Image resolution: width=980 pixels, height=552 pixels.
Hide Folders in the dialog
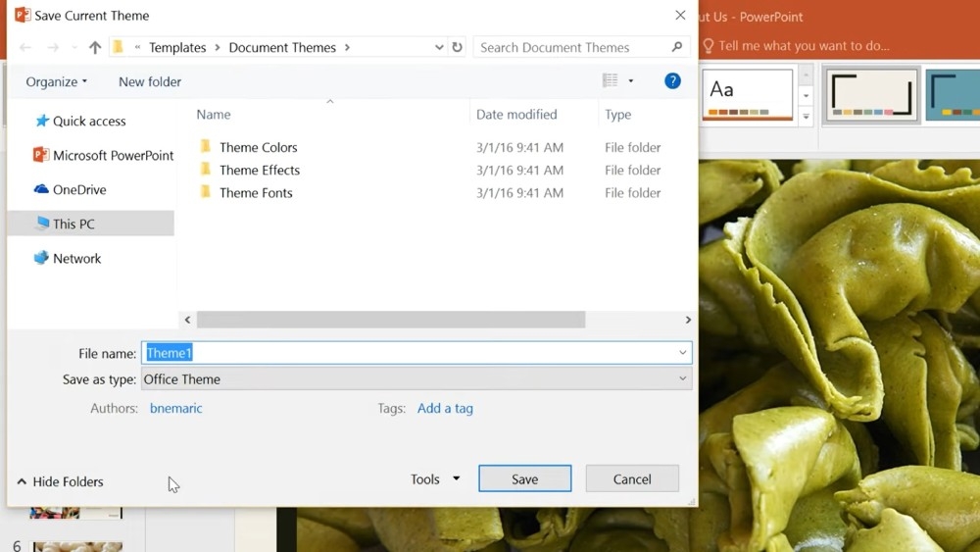[x=60, y=481]
